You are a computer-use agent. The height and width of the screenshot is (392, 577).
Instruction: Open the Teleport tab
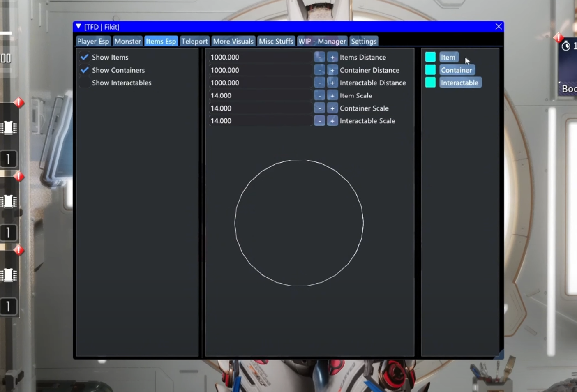[194, 41]
